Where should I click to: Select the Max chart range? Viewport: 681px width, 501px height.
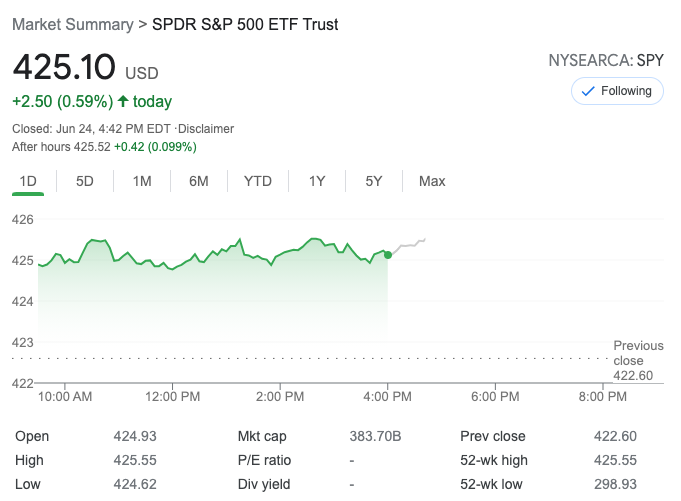pyautogui.click(x=432, y=181)
